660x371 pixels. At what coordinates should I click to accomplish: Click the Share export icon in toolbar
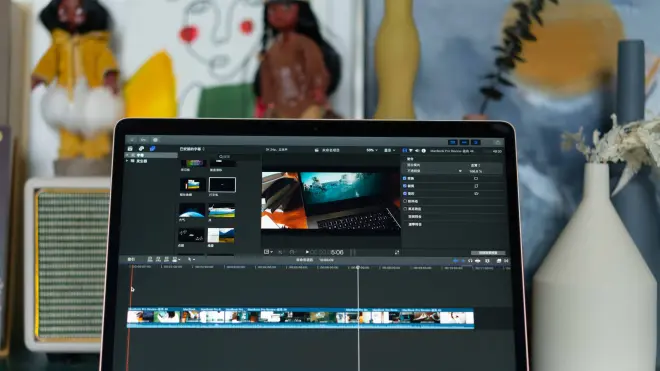(x=498, y=142)
